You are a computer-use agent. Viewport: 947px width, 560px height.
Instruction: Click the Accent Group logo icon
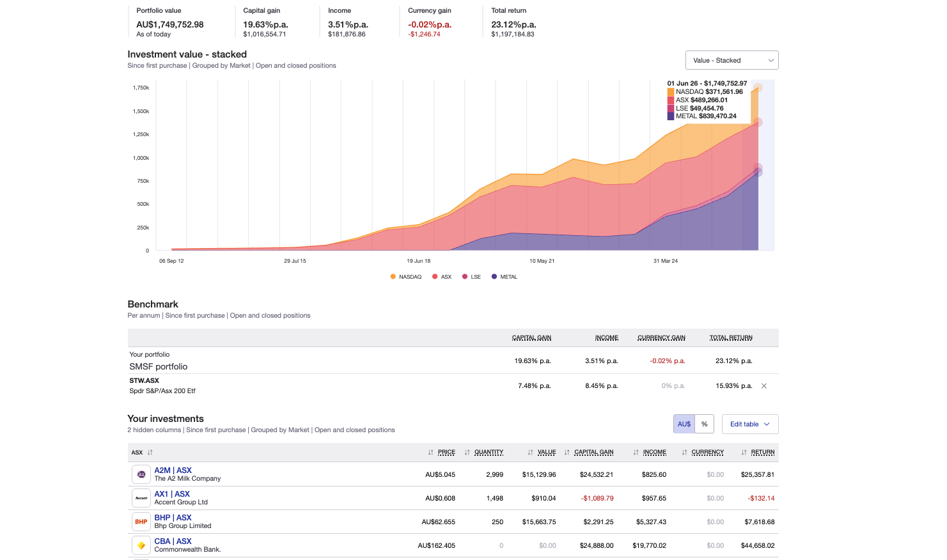tap(141, 498)
